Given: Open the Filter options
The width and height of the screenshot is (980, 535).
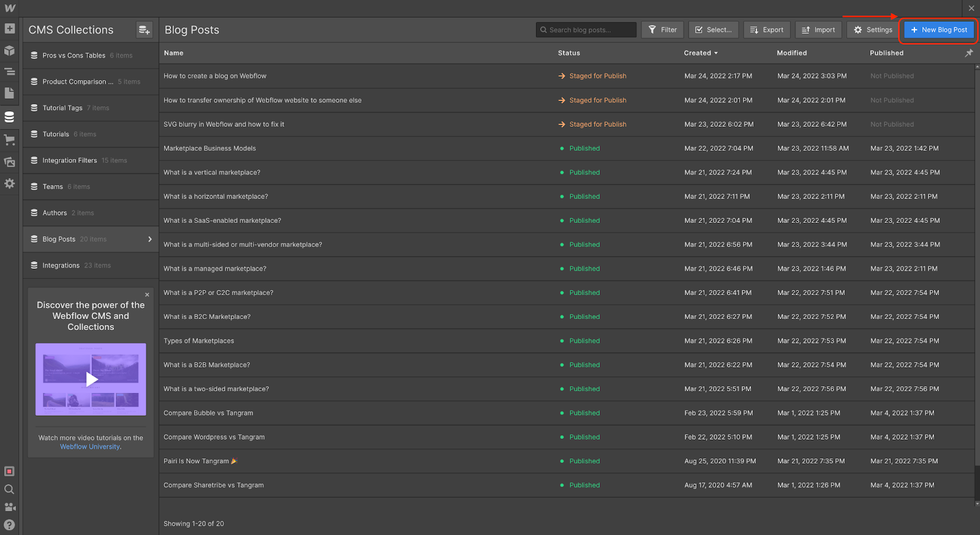Looking at the screenshot, I should [x=663, y=29].
